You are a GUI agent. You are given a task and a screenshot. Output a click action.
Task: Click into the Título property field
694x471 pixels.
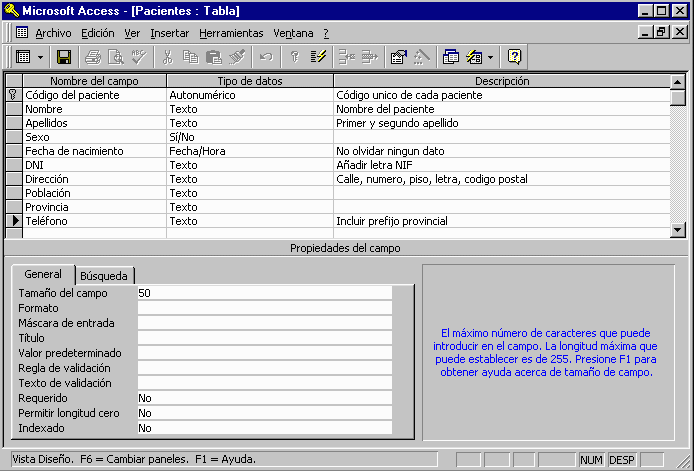coord(265,338)
